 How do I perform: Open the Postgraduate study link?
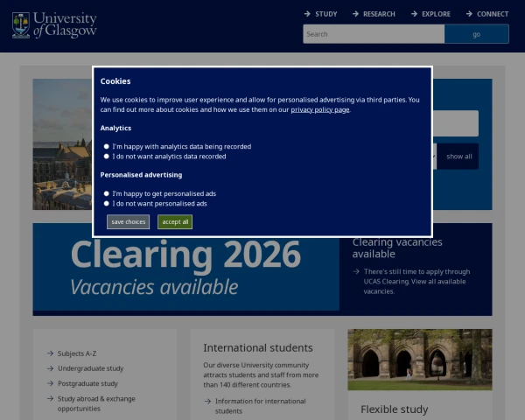pyautogui.click(x=87, y=383)
